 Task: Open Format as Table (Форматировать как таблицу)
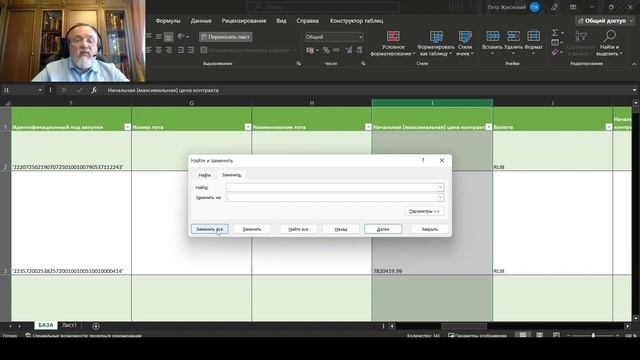[x=436, y=43]
